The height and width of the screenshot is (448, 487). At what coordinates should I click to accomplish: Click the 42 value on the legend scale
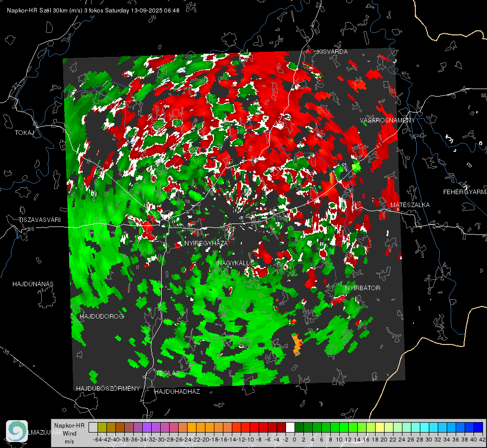click(483, 440)
